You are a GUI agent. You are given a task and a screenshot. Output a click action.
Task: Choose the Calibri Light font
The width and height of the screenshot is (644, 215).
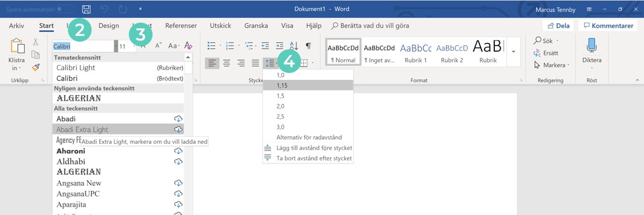click(x=118, y=68)
